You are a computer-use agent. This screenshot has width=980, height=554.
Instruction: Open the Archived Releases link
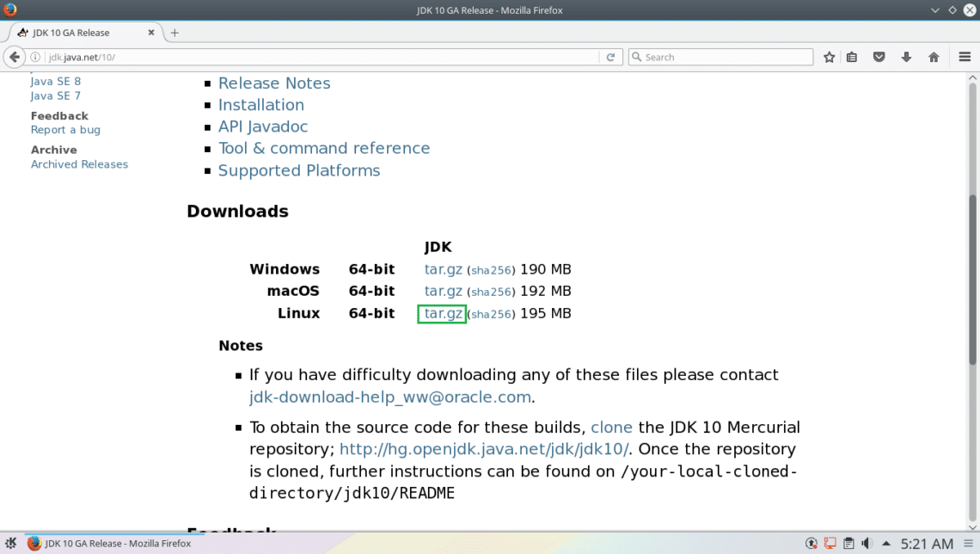pyautogui.click(x=79, y=163)
